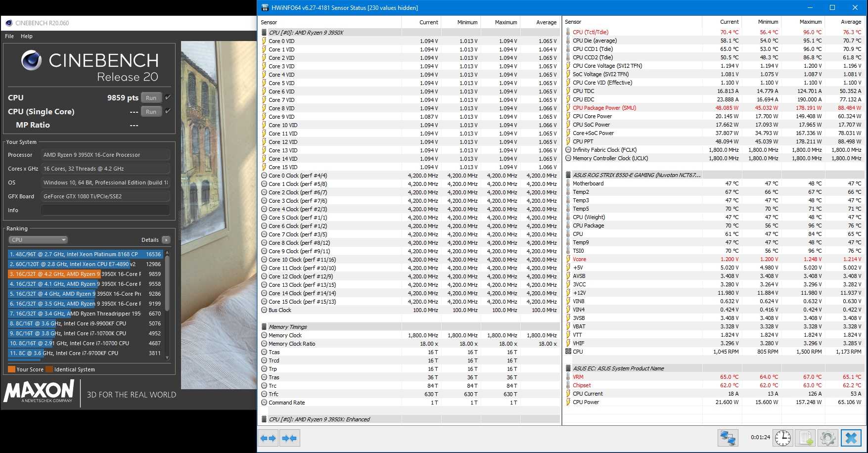
Task: Expand ranking Details arrow
Action: pyautogui.click(x=166, y=240)
